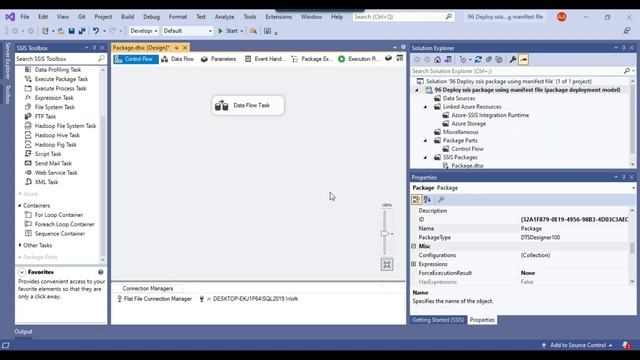Click the Undo arrow icon
This screenshot has width=640, height=360.
coord(96,31)
